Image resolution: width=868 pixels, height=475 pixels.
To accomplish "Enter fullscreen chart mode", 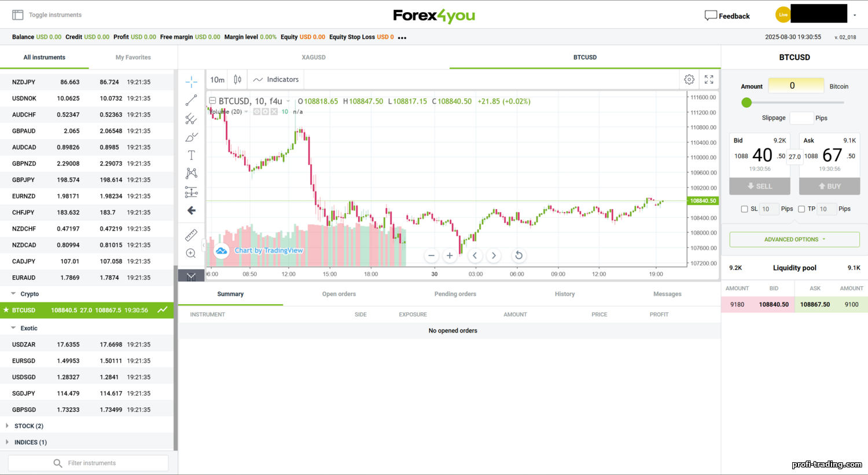I will (x=709, y=79).
